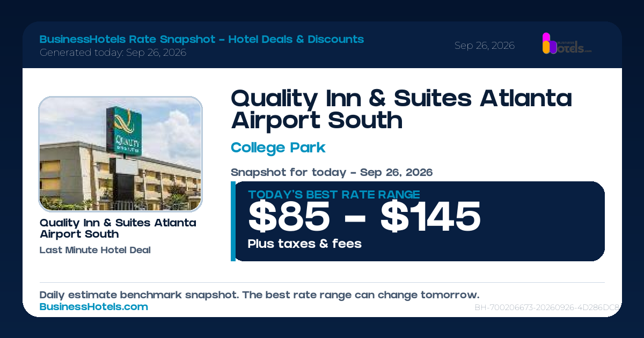Open the Quality Inn hotel photo thumbnail
644x338 pixels.
pos(120,154)
